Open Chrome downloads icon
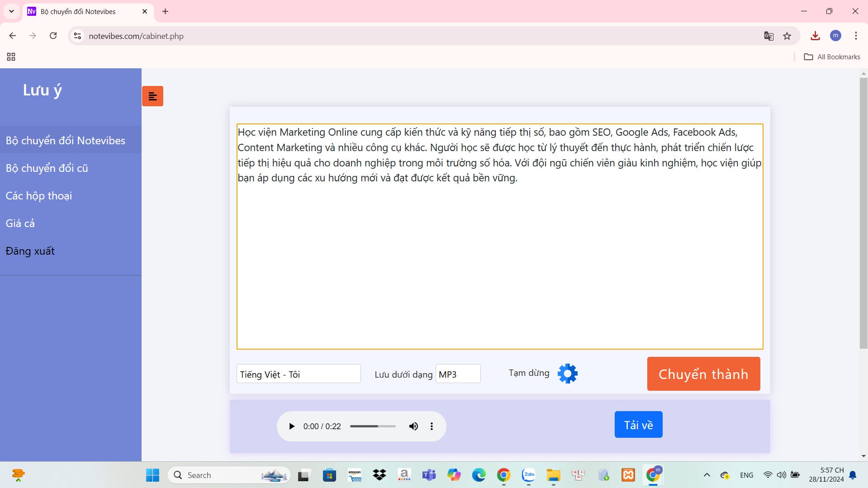868x488 pixels. point(815,36)
